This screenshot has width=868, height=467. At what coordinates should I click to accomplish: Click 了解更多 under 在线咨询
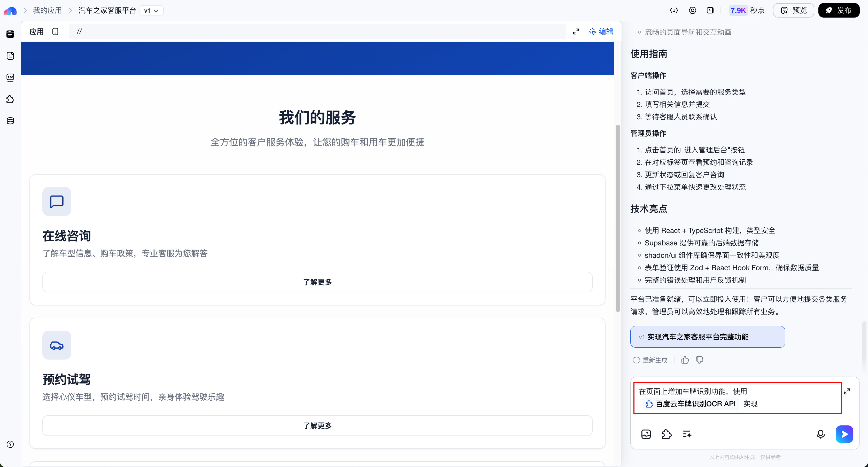pyautogui.click(x=317, y=282)
